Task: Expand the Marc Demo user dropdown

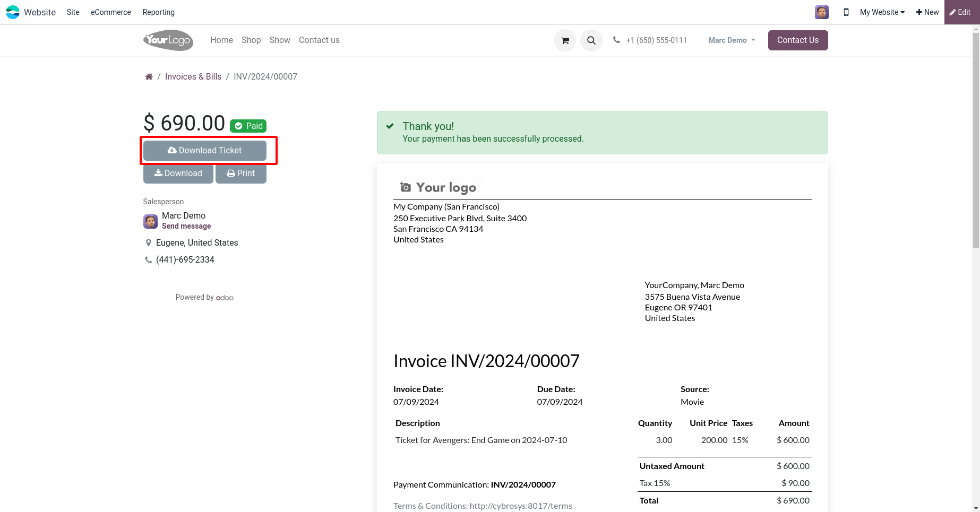Action: (x=732, y=40)
